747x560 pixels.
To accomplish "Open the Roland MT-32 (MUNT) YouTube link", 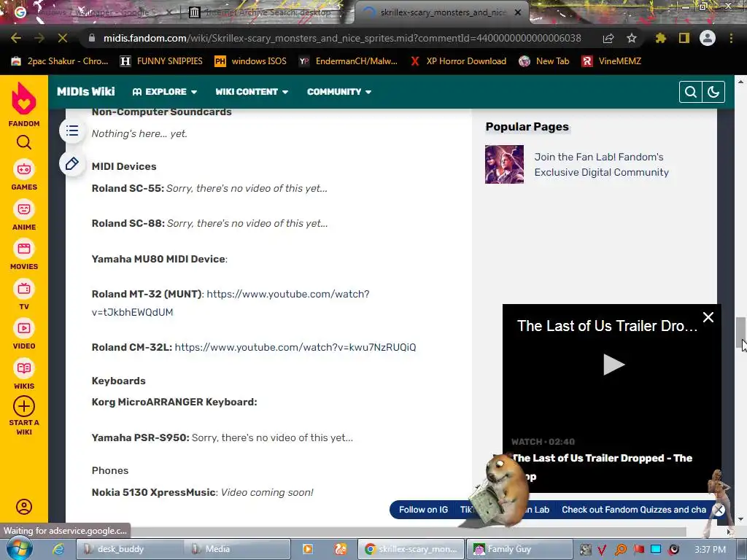I will (231, 303).
